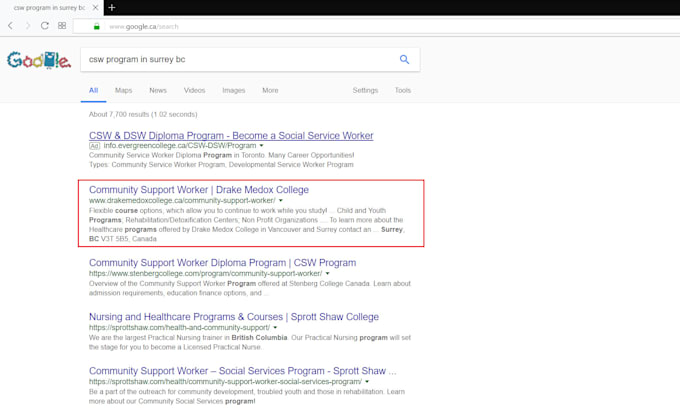
Task: Switch to the Videos tab
Action: coord(194,90)
